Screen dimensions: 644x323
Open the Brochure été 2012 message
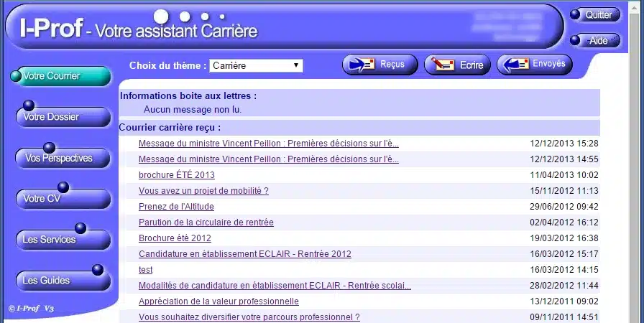175,238
